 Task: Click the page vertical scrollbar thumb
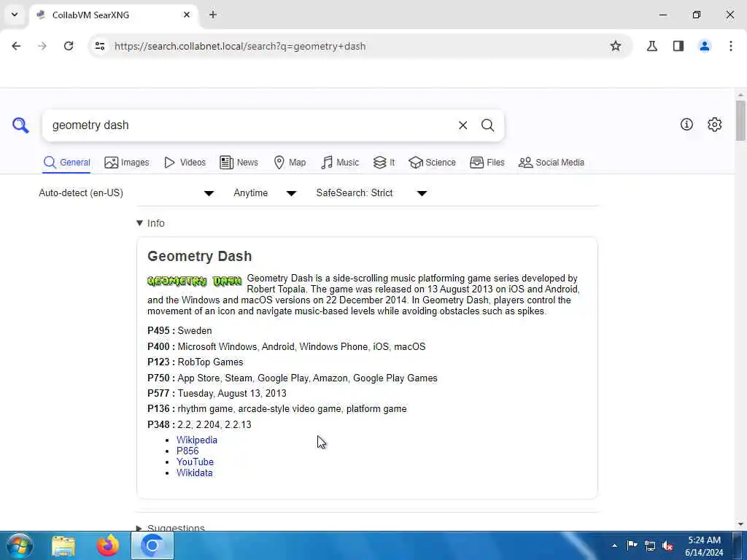pos(740,120)
